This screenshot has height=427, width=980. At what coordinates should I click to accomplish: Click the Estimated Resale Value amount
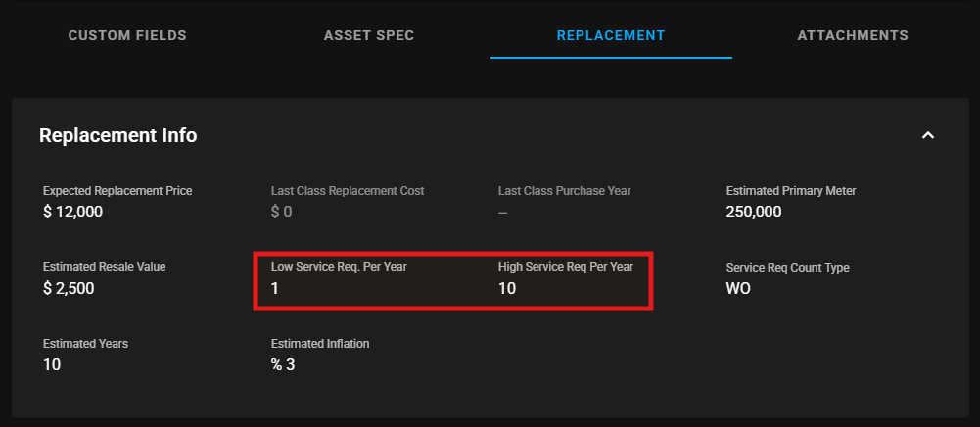[x=69, y=288]
